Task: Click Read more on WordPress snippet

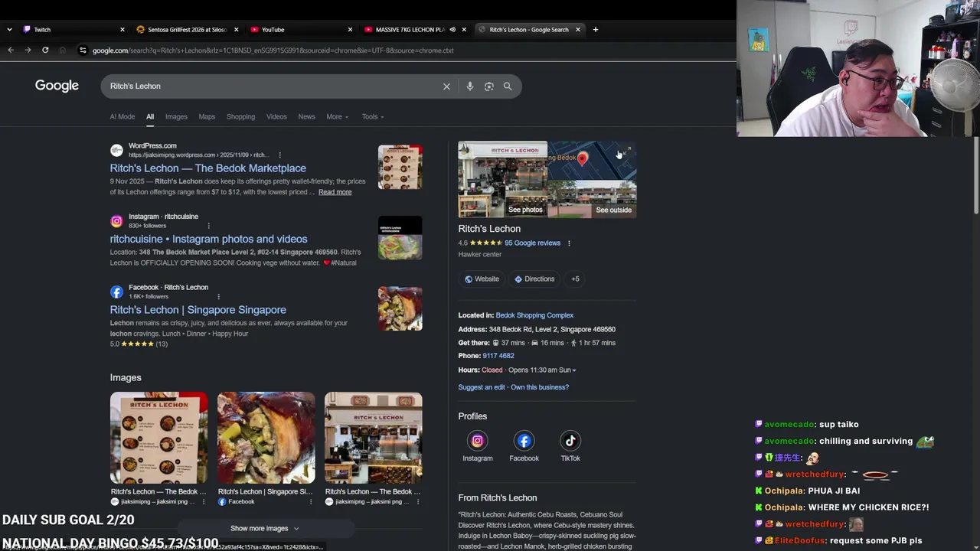Action: pyautogui.click(x=335, y=192)
